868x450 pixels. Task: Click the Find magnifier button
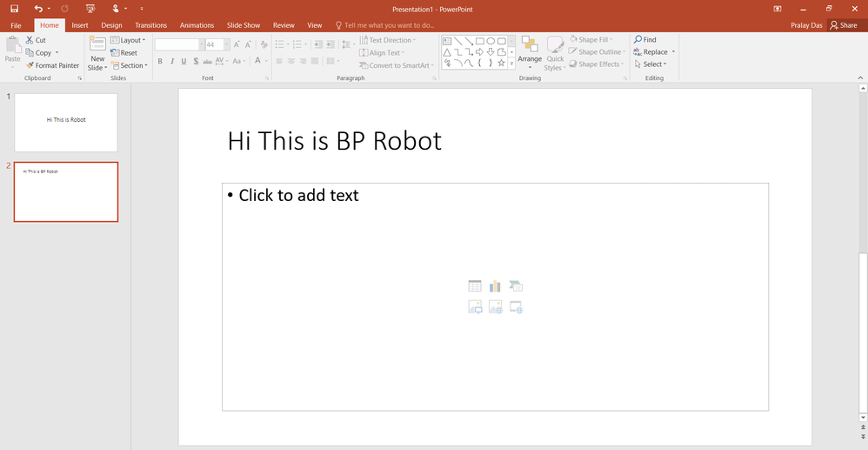tap(645, 40)
